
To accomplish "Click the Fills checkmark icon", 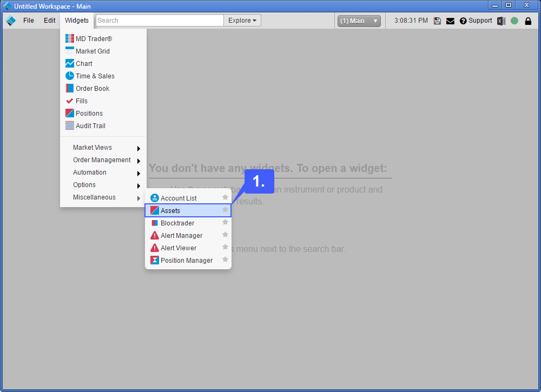I will click(70, 101).
